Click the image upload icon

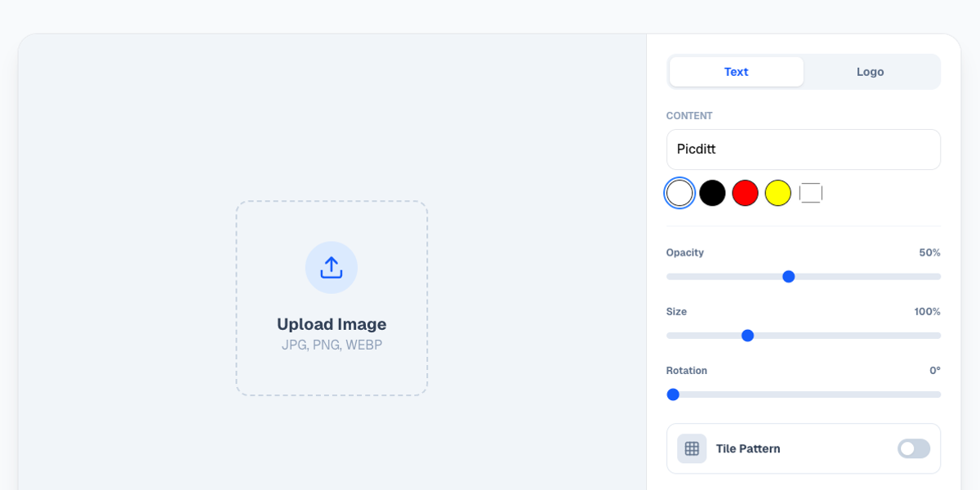(332, 267)
